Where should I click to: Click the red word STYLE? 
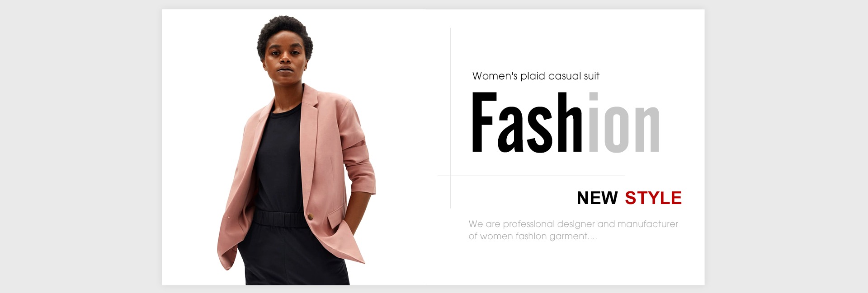tap(653, 198)
